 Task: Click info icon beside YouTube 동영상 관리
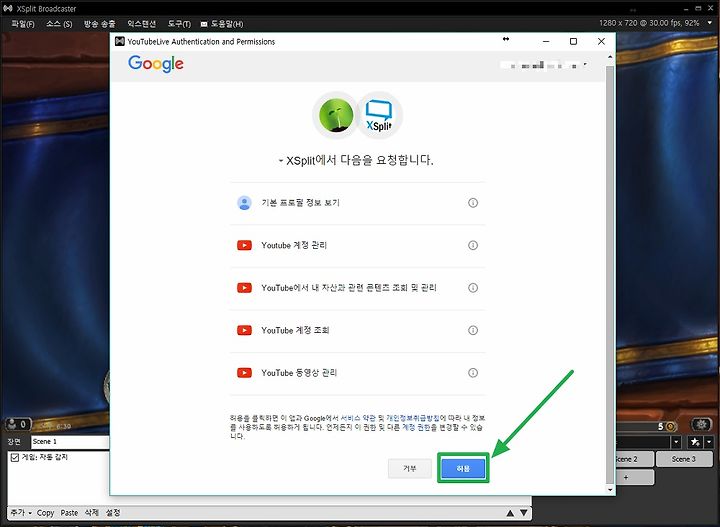pos(472,373)
